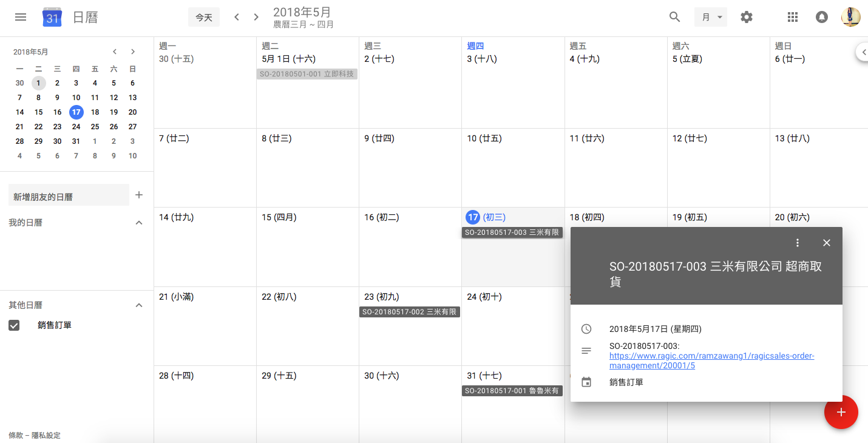Select the SO-20180517-002 event on the 23rd
Screen dimensions: 868x443
[x=410, y=312]
